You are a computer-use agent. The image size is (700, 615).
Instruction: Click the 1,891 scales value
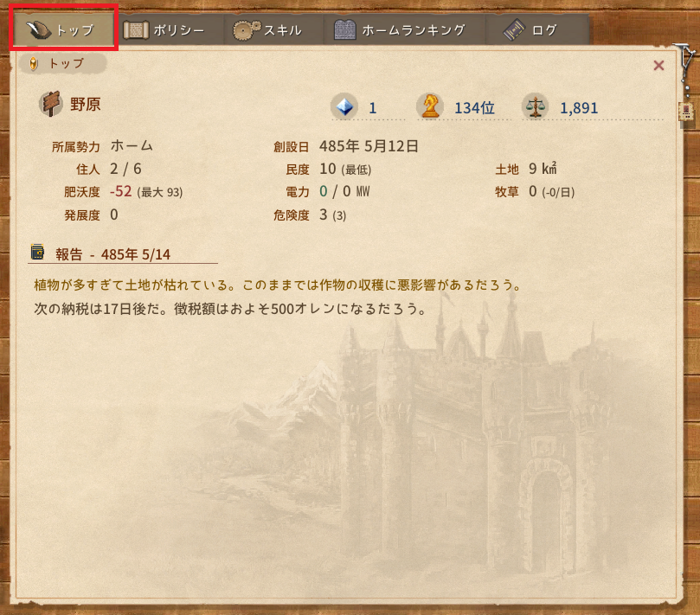pyautogui.click(x=579, y=108)
